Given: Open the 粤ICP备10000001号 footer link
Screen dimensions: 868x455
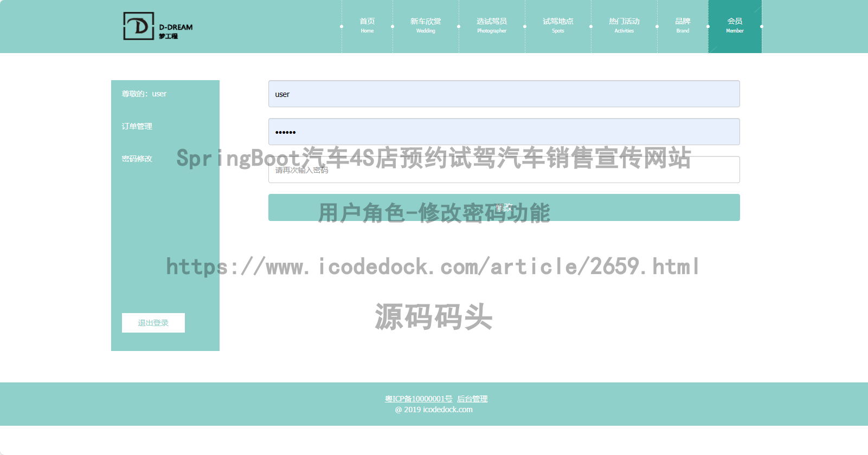Looking at the screenshot, I should (419, 399).
